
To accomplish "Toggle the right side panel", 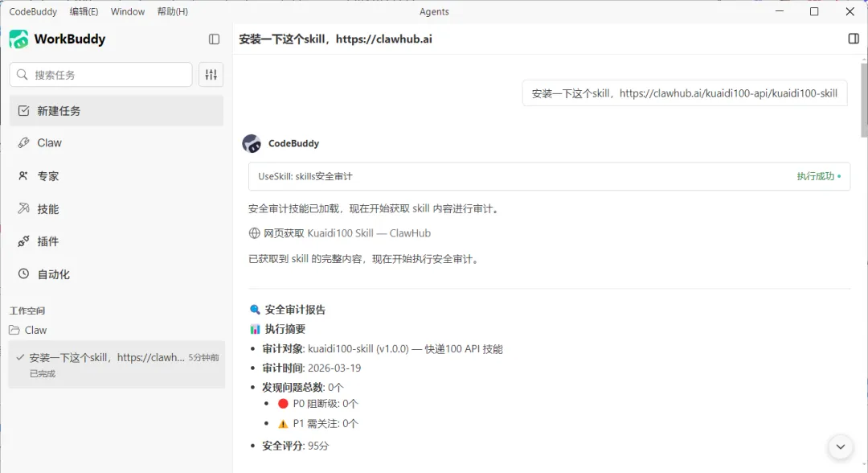I will tap(854, 39).
